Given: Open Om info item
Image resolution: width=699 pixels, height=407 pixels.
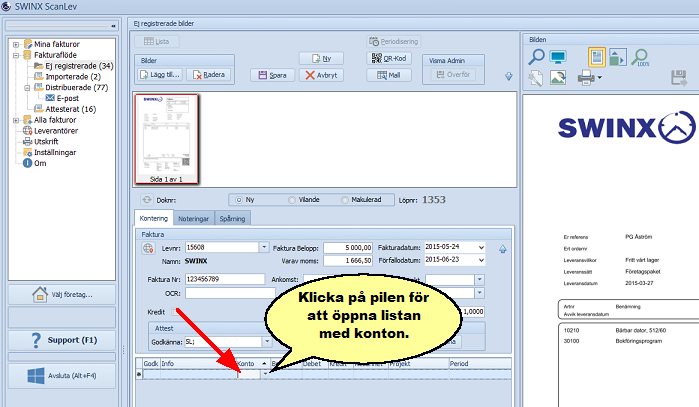Looking at the screenshot, I should [35, 163].
